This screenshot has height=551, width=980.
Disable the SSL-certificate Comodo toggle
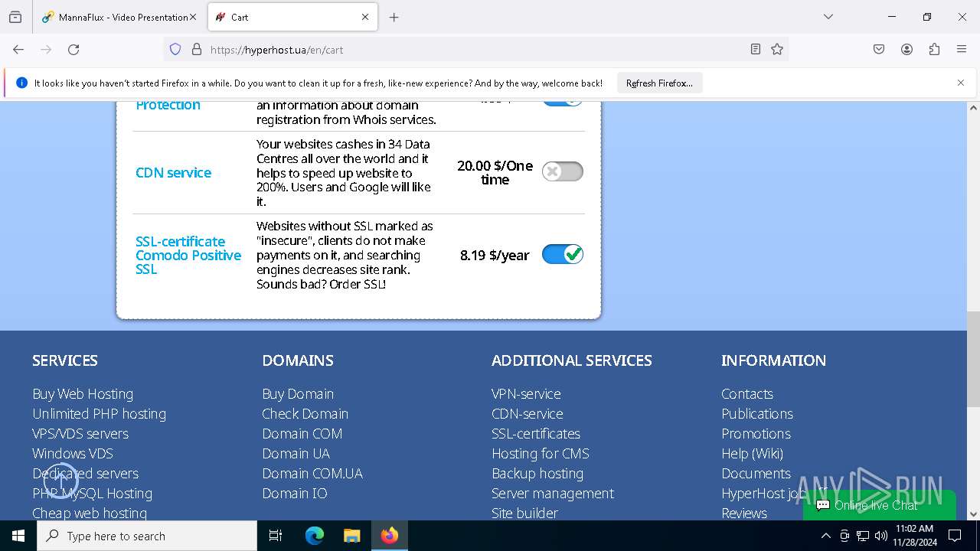click(563, 254)
